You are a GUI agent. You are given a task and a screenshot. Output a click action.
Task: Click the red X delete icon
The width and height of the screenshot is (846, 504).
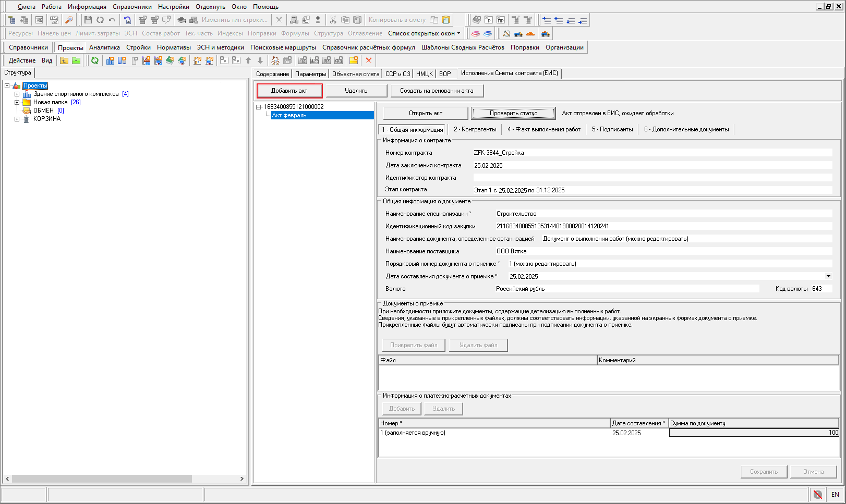(369, 60)
